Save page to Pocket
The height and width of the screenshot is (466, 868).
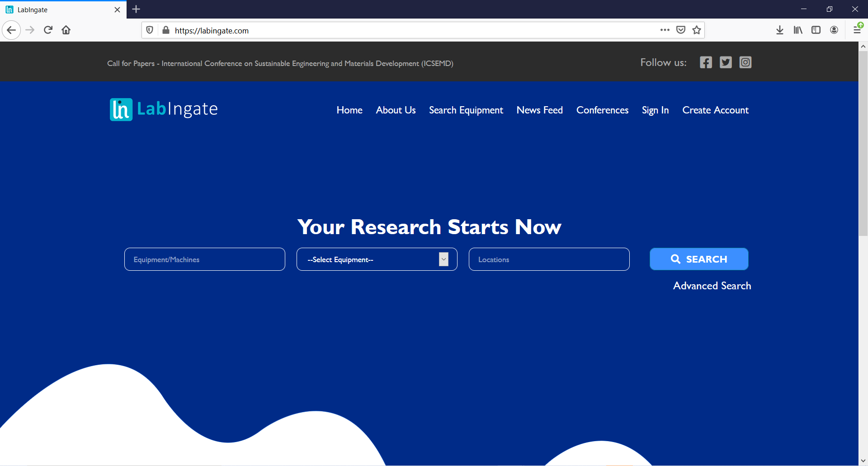tap(680, 30)
